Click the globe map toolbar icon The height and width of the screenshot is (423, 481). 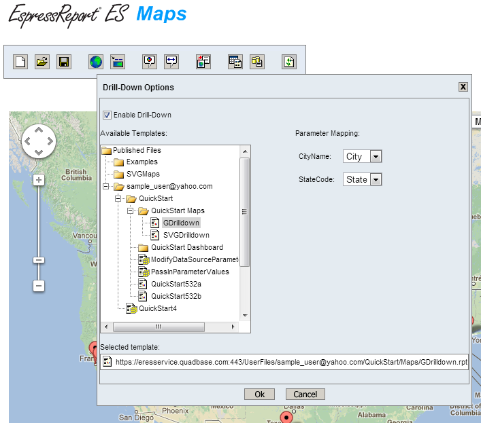tap(96, 62)
